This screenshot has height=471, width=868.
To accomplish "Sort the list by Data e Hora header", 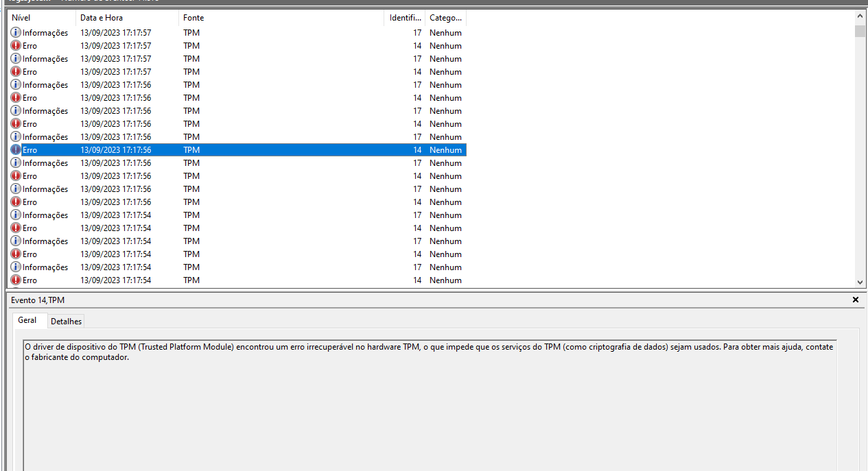I will [127, 18].
